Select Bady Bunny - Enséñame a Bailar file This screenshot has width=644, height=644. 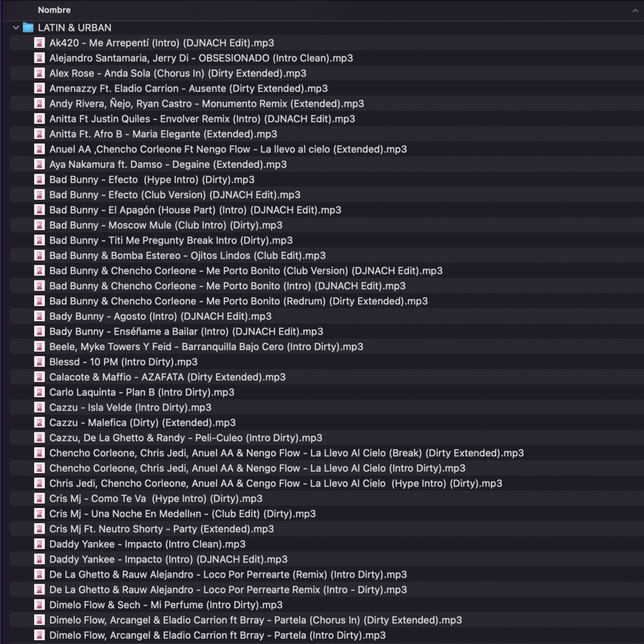186,331
